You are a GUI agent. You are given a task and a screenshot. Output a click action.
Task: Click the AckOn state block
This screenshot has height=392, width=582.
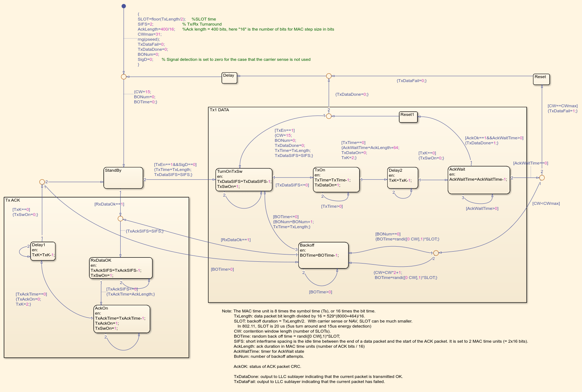pyautogui.click(x=122, y=319)
